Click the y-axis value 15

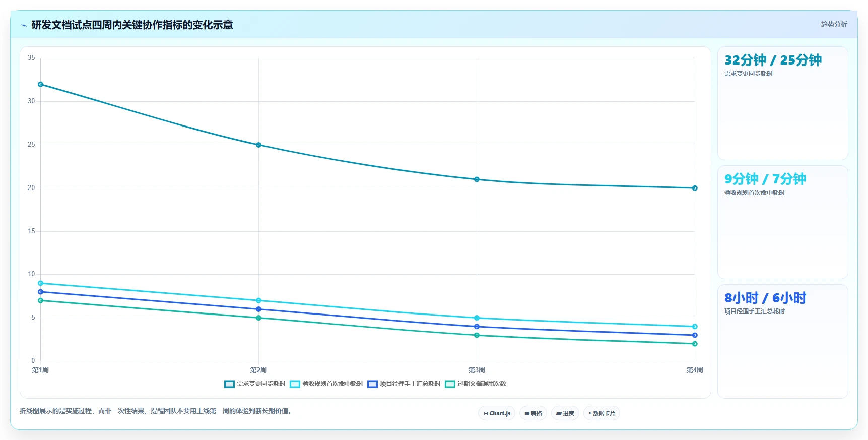pos(31,231)
